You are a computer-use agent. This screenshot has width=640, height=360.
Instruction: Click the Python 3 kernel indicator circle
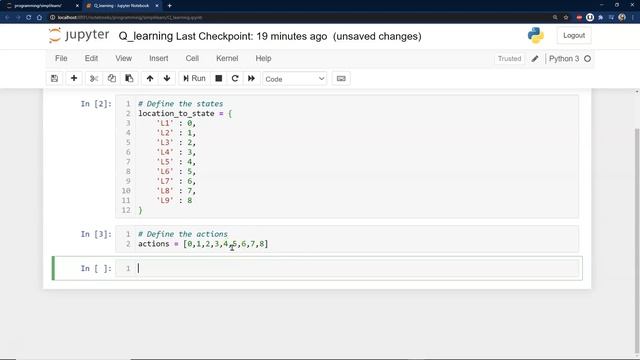[587, 59]
